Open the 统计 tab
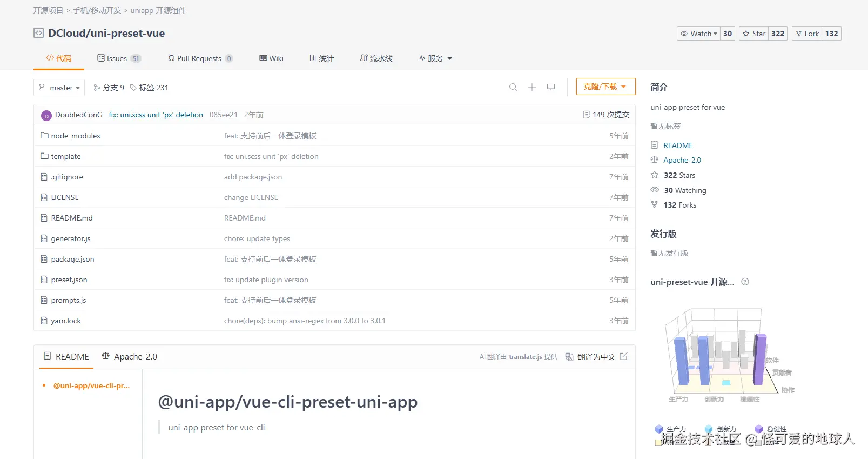Image resolution: width=868 pixels, height=459 pixels. pos(322,58)
